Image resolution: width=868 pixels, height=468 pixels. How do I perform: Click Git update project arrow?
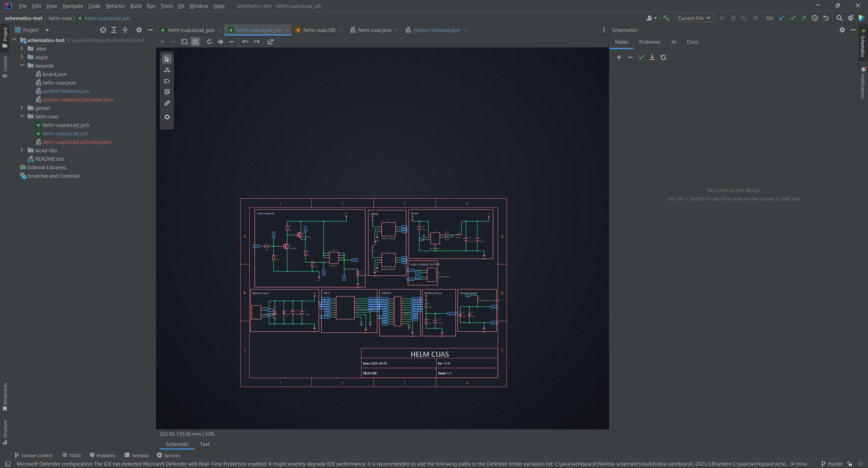click(x=782, y=18)
